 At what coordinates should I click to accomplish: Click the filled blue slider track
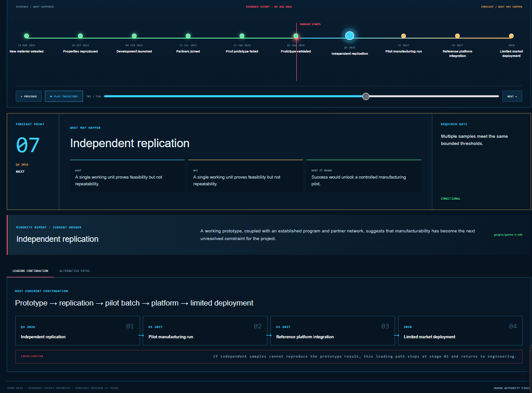[x=234, y=96]
